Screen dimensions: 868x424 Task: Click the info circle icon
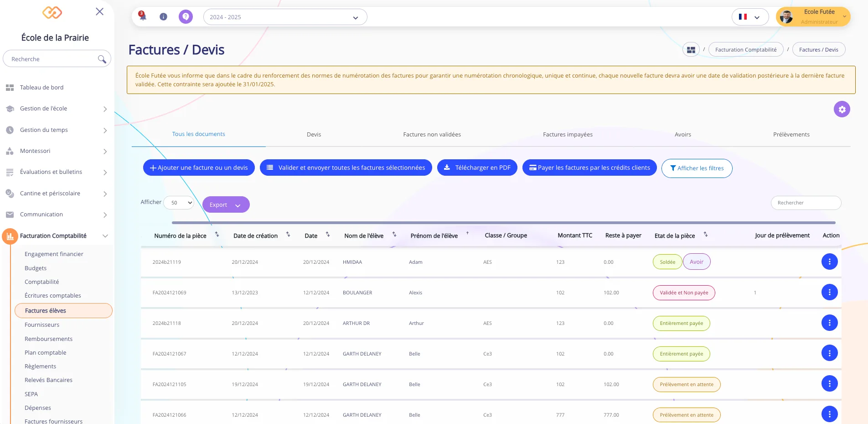[x=163, y=17]
